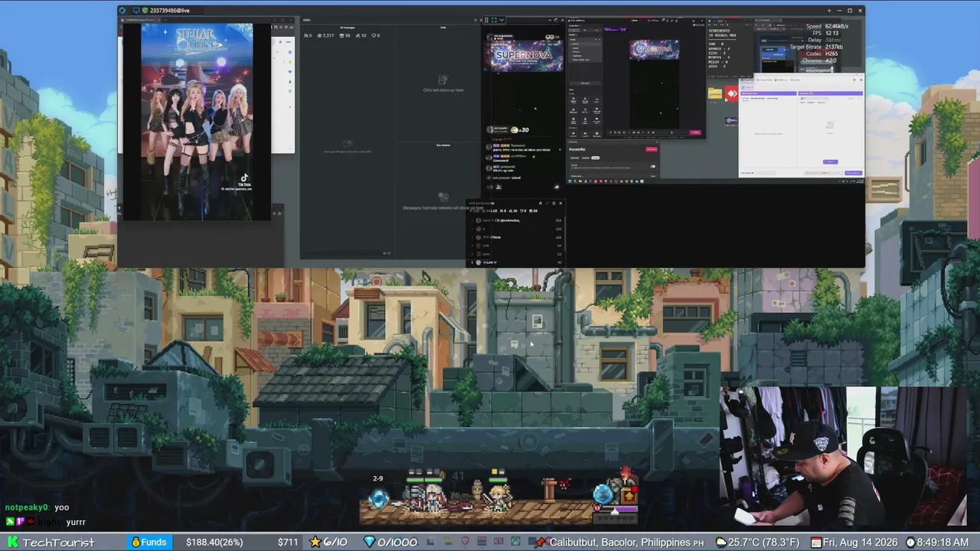This screenshot has height=551, width=980.
Task: Click the fullscreen icon above the live chat
Action: [x=495, y=20]
